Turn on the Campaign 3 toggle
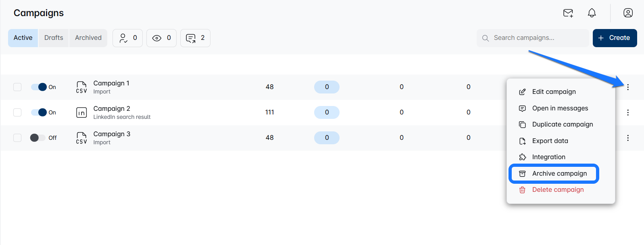Screen dimensions: 644x245 [38, 138]
